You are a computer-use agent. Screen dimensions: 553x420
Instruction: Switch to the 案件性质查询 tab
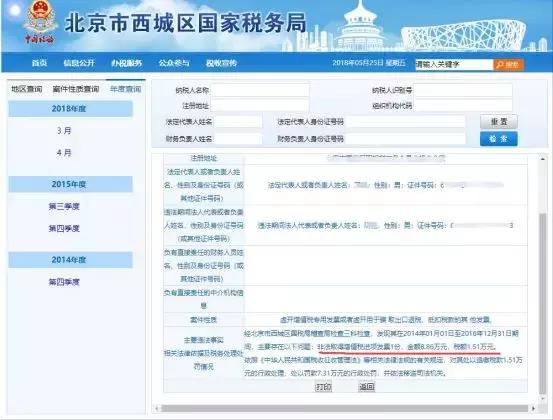pyautogui.click(x=76, y=89)
